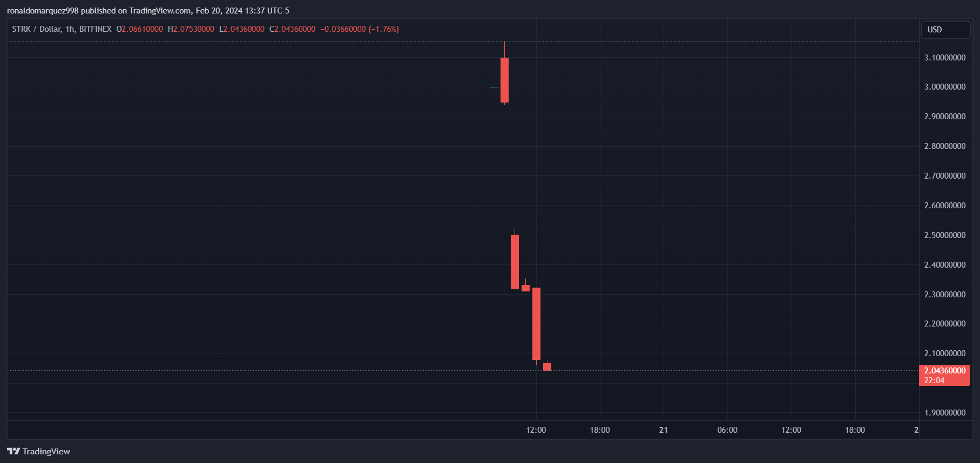Click the 2.20000000 price axis label
This screenshot has width=980, height=463.
(945, 324)
